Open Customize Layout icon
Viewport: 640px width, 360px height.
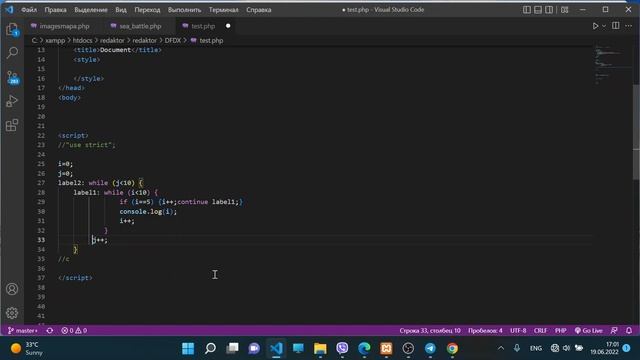[x=564, y=9]
